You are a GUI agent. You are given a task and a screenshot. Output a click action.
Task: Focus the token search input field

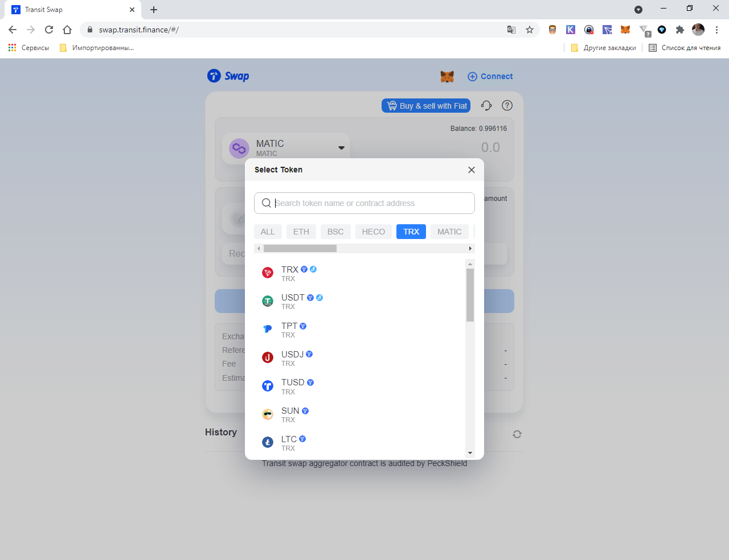click(x=364, y=203)
